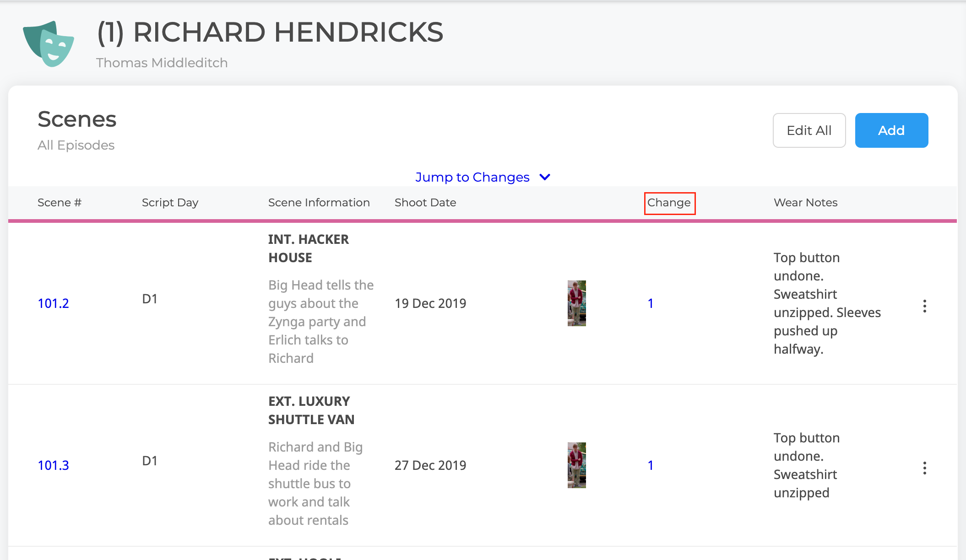This screenshot has height=560, width=966.
Task: Click the Scene # column header
Action: (60, 203)
